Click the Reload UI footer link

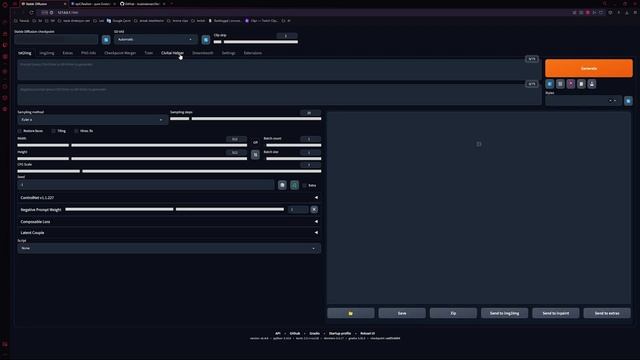click(x=367, y=333)
